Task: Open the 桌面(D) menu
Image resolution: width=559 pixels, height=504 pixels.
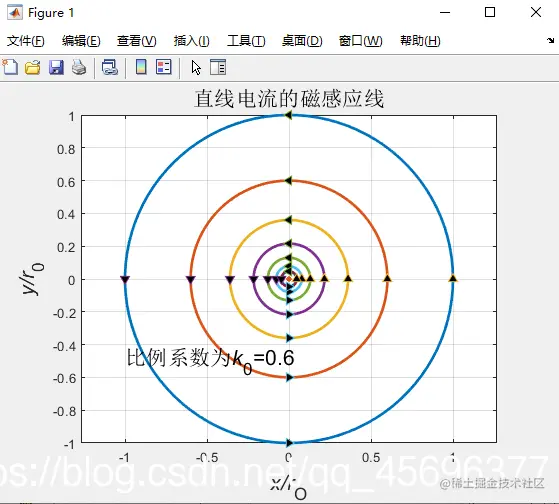Action: (302, 41)
